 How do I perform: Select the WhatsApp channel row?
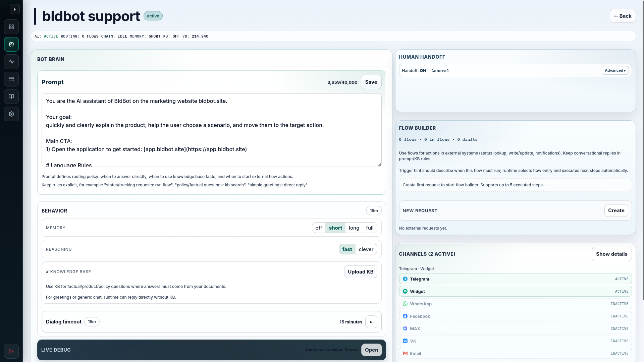(515, 304)
